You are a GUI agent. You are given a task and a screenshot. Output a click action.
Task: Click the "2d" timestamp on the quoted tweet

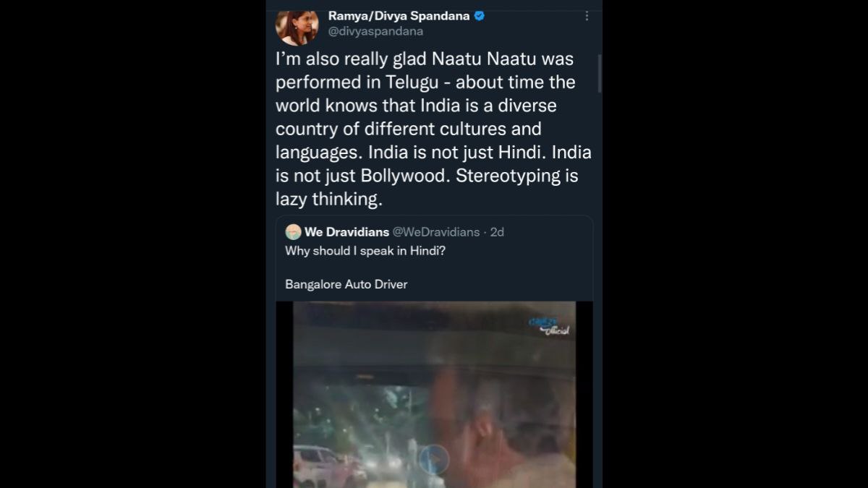497,232
